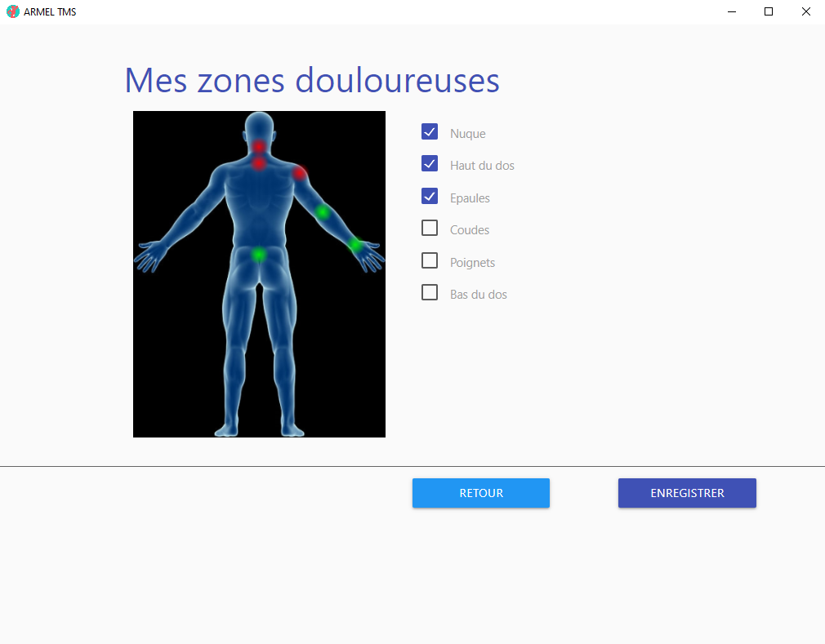This screenshot has width=825, height=644.
Task: Disable the Epaules checkbox
Action: 430,197
